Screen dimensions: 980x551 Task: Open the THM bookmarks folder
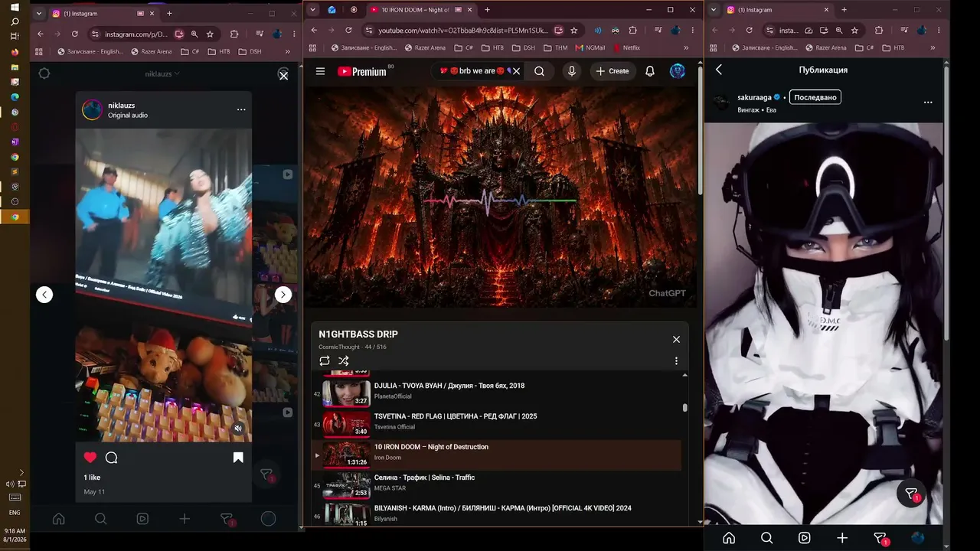point(555,47)
